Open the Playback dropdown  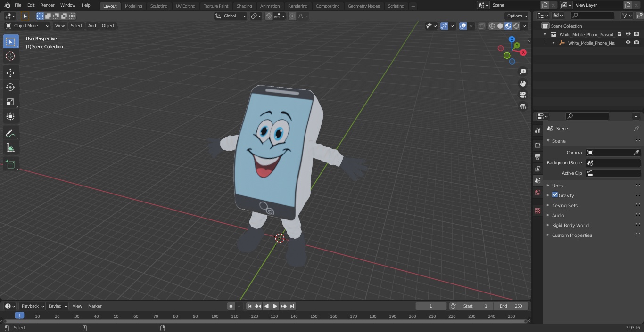tap(32, 306)
